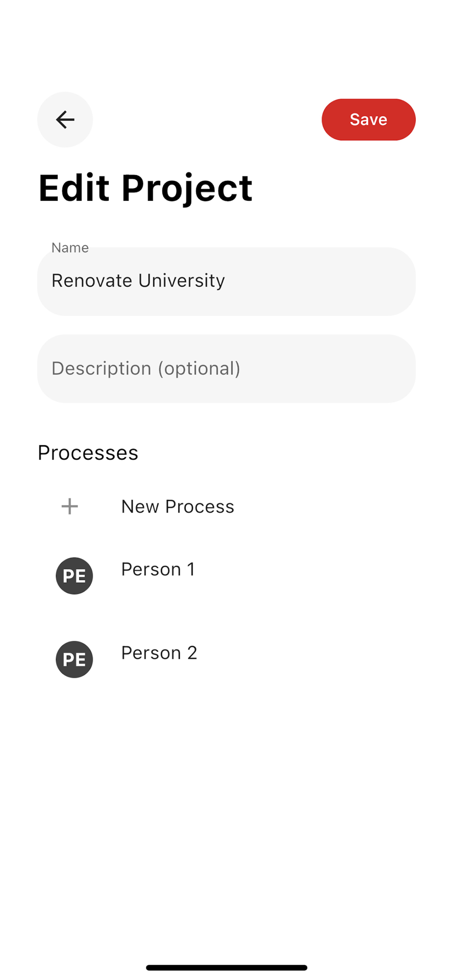The height and width of the screenshot is (980, 453).
Task: Click the (optional) placeholder text
Action: pyautogui.click(x=199, y=368)
